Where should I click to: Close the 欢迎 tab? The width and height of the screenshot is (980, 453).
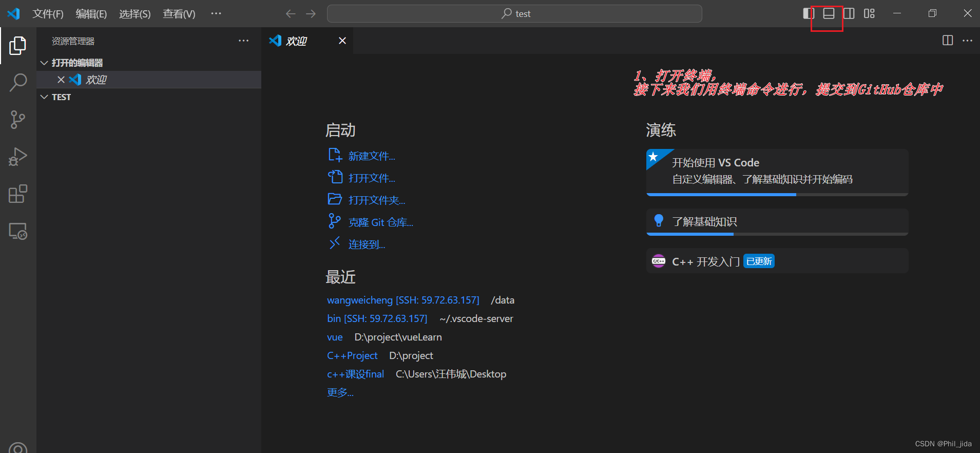tap(342, 41)
